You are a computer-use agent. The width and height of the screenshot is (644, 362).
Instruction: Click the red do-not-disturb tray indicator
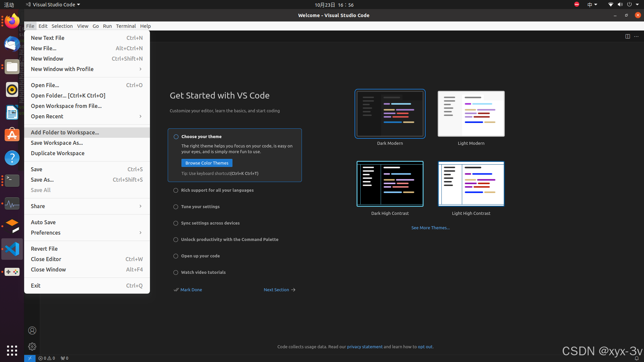(x=577, y=4)
